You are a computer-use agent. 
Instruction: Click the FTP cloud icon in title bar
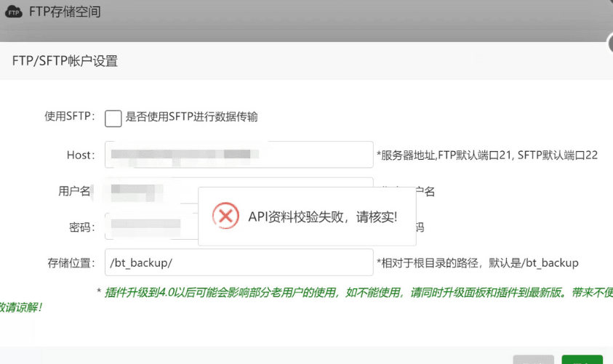[13, 12]
